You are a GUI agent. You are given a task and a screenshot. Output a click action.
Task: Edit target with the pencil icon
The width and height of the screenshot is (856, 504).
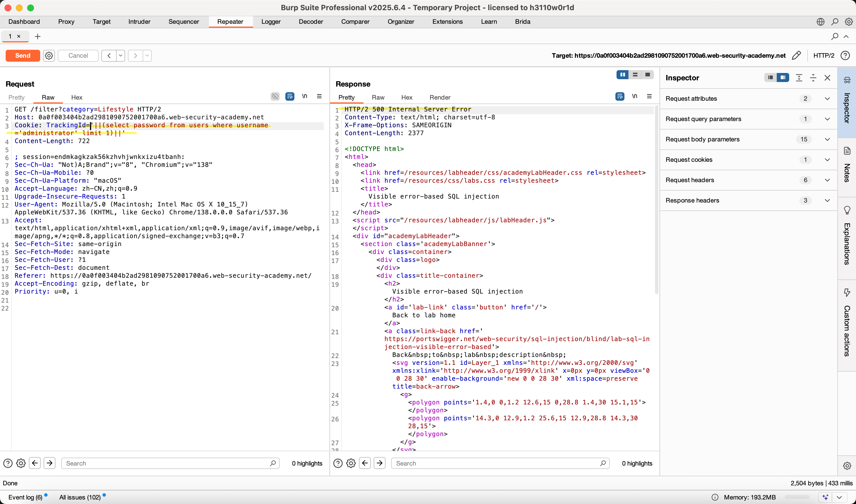796,55
